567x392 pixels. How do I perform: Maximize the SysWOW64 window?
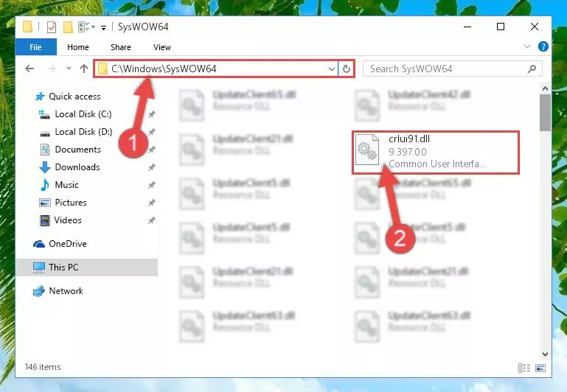pyautogui.click(x=501, y=27)
